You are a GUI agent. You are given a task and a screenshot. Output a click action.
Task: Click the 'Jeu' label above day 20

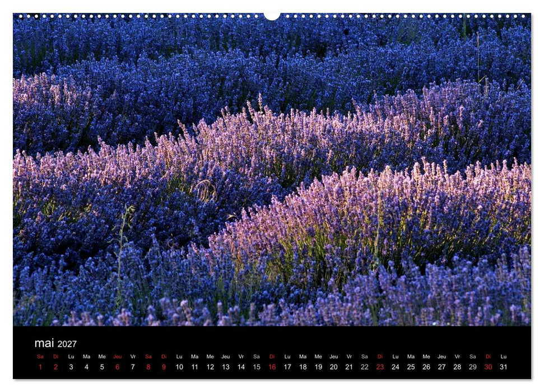coord(334,357)
